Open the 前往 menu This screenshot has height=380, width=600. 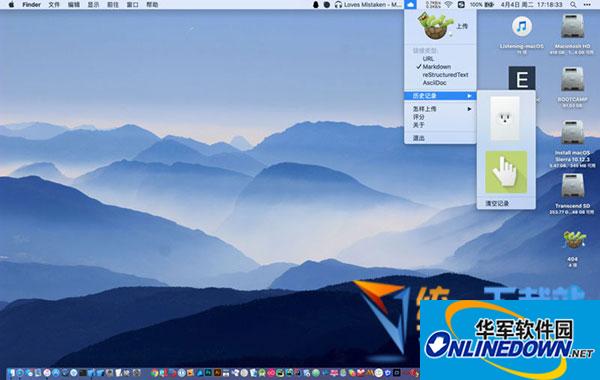pos(113,5)
